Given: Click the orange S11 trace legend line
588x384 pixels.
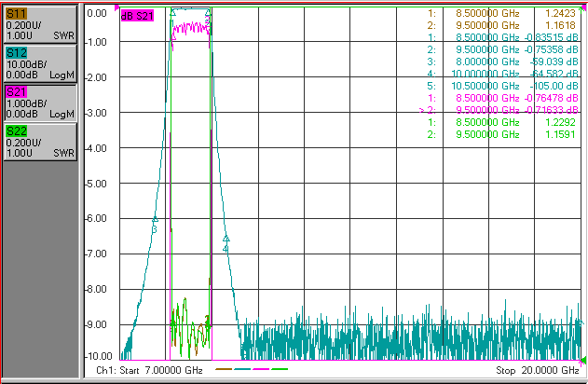Looking at the screenshot, I should coord(224,369).
